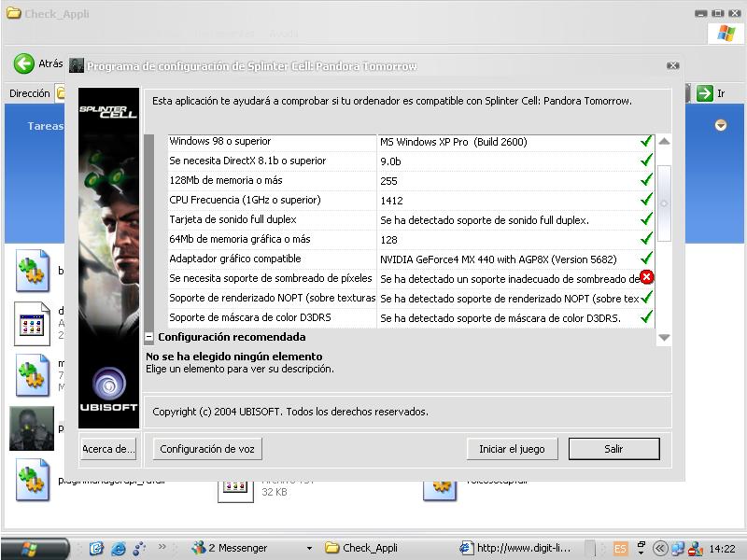Open the Messenger taskbar group dropdown arrow
This screenshot has width=747, height=560.
click(309, 549)
